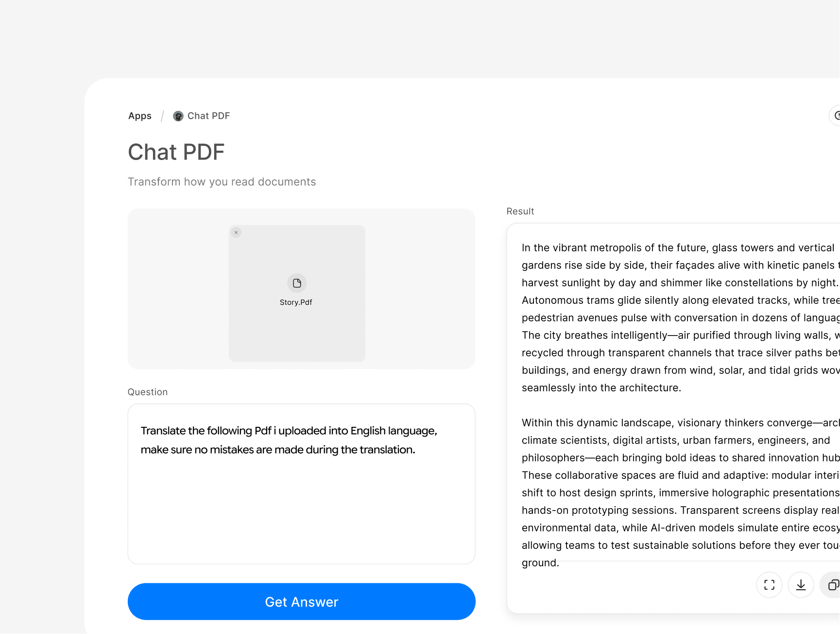The width and height of the screenshot is (840, 634).
Task: Go back to Apps via breadcrumb
Action: pos(140,116)
